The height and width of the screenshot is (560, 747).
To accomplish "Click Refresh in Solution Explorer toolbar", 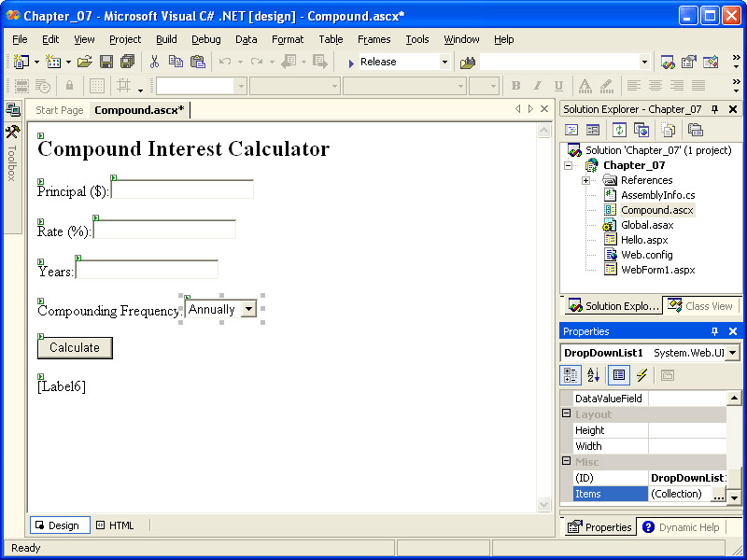I will click(619, 130).
